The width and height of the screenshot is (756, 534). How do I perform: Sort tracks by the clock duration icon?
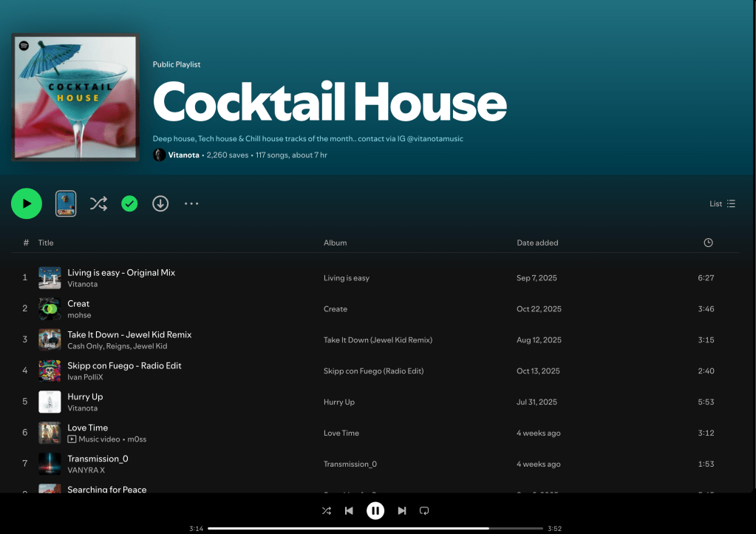708,243
